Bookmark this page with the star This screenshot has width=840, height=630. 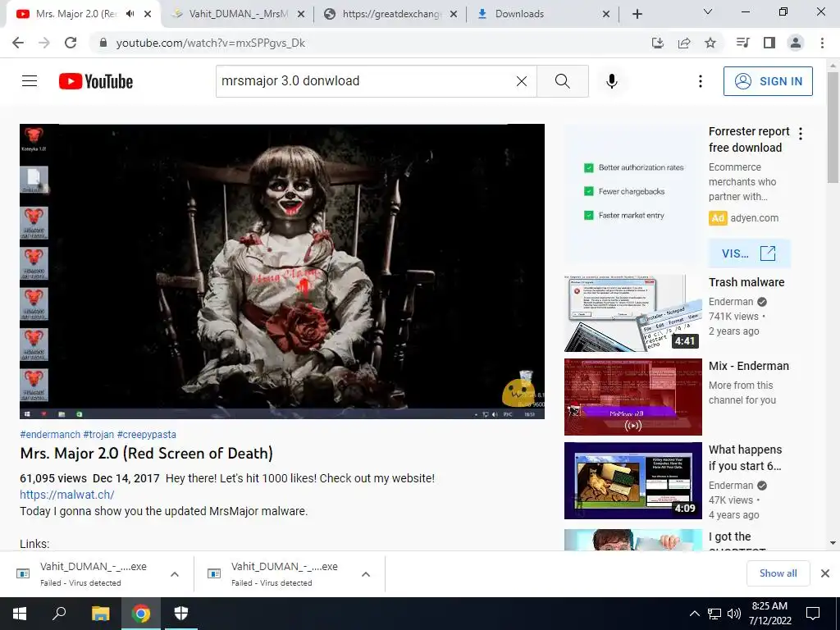pos(710,43)
